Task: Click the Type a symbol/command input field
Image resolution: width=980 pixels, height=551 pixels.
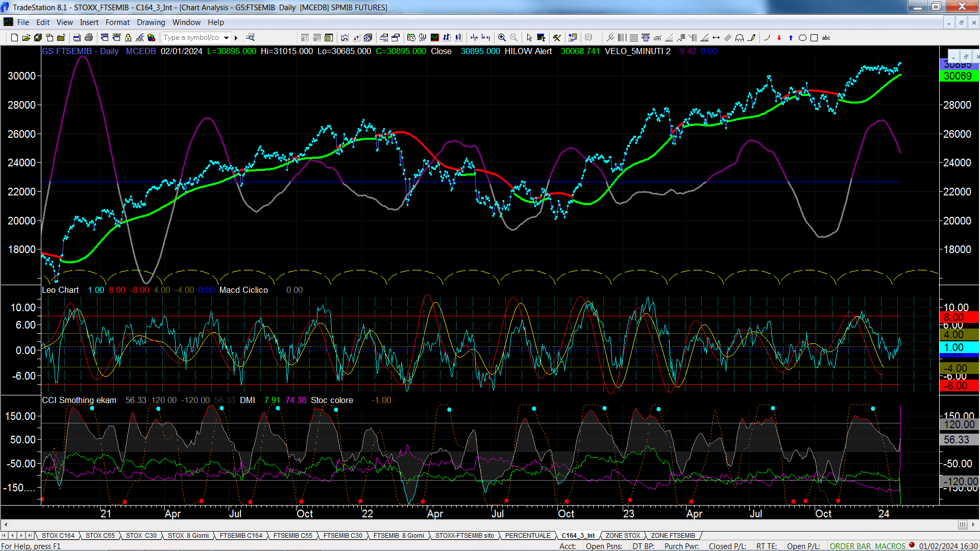Action: pos(192,37)
